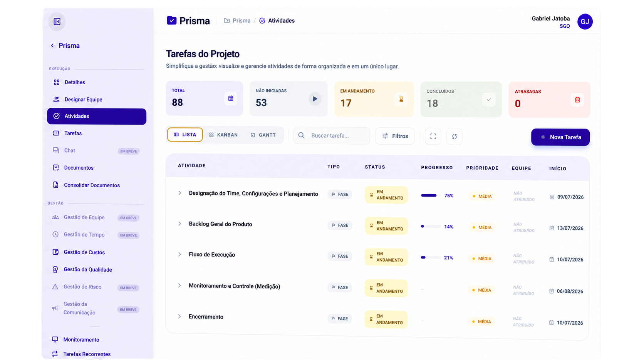The height and width of the screenshot is (362, 644).
Task: Click the Nova Tarefa button
Action: [x=560, y=137]
